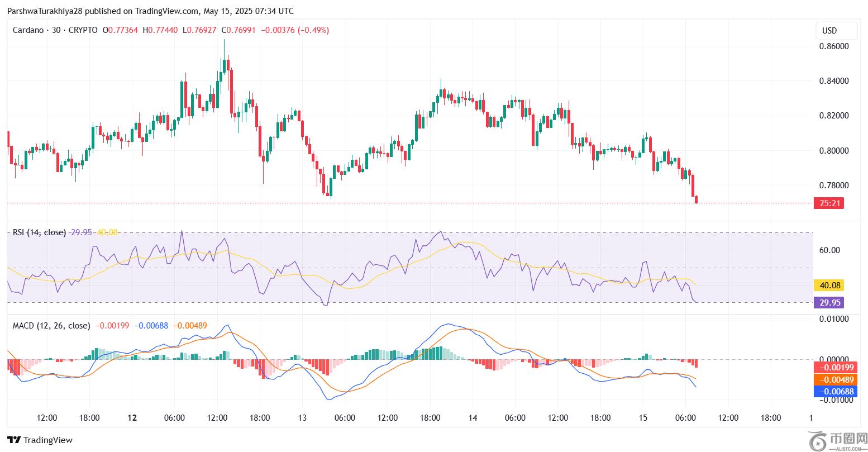Select date 14 on the time axis
This screenshot has width=868, height=452.
click(472, 418)
